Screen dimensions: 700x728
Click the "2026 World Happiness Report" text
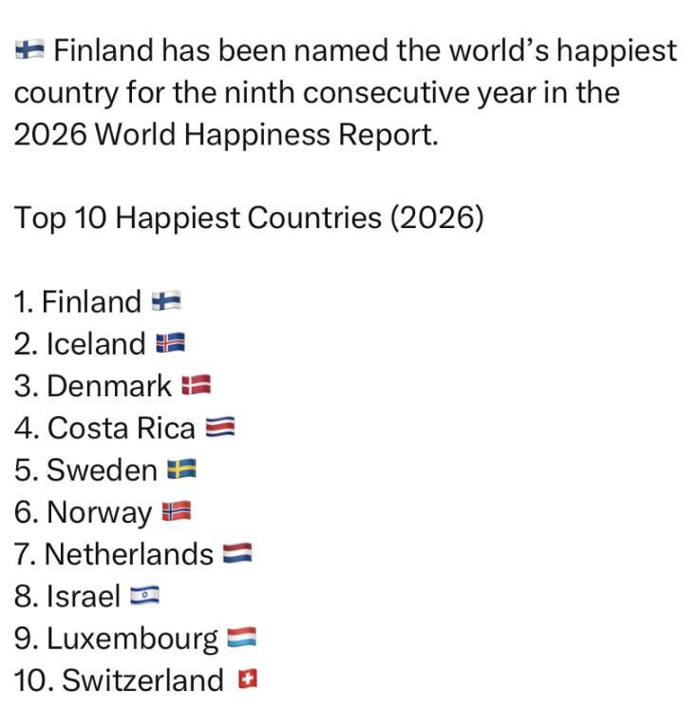pyautogui.click(x=226, y=134)
